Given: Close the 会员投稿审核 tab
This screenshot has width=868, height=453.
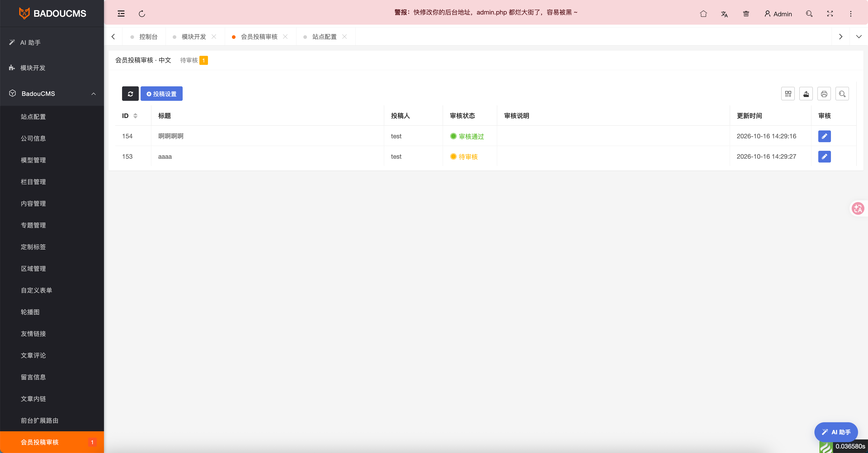Looking at the screenshot, I should coord(285,37).
